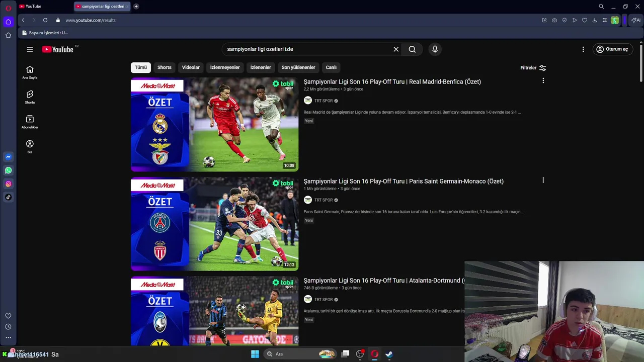Click the magnifier search button
The height and width of the screenshot is (362, 644).
[x=412, y=49]
